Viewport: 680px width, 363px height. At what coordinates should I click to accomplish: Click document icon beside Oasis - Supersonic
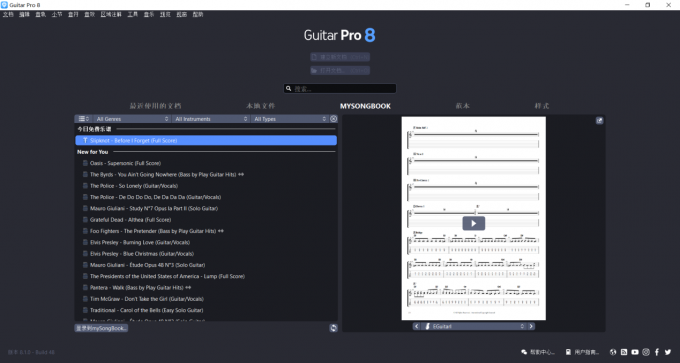click(85, 163)
